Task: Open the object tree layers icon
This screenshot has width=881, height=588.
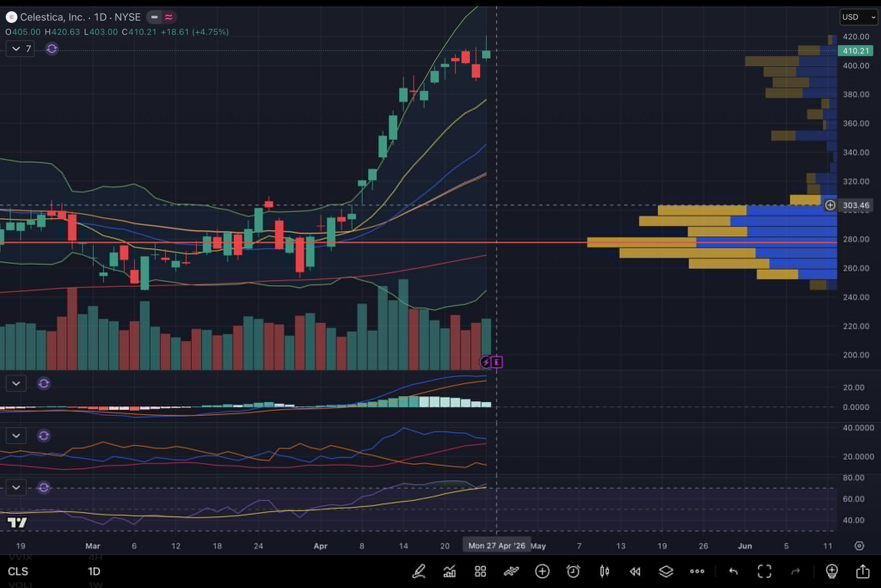Action: point(666,572)
